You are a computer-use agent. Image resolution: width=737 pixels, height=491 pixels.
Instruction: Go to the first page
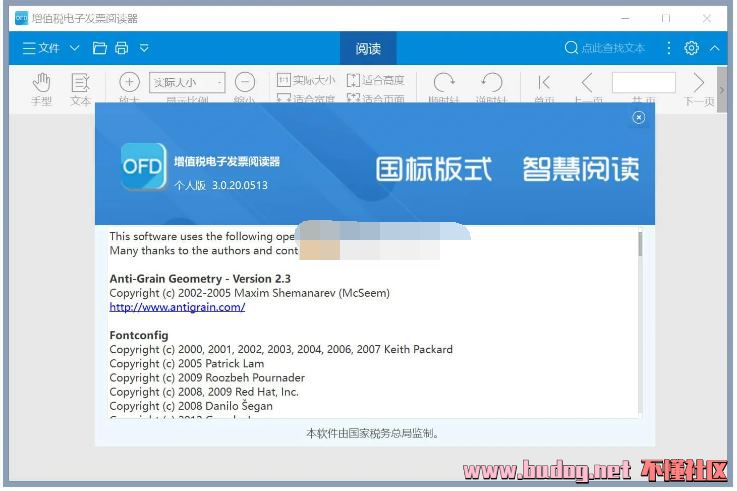coord(544,88)
